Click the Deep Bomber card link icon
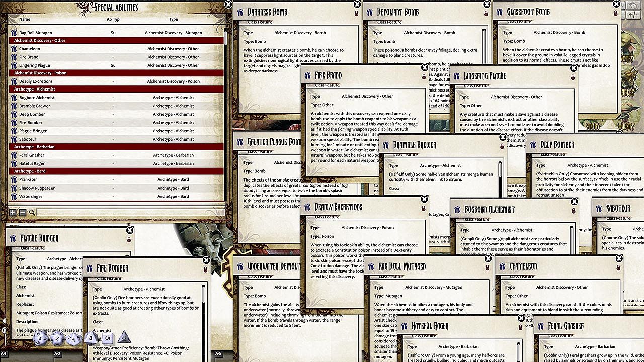Image resolution: width=644 pixels, height=362 pixels. click(x=533, y=145)
